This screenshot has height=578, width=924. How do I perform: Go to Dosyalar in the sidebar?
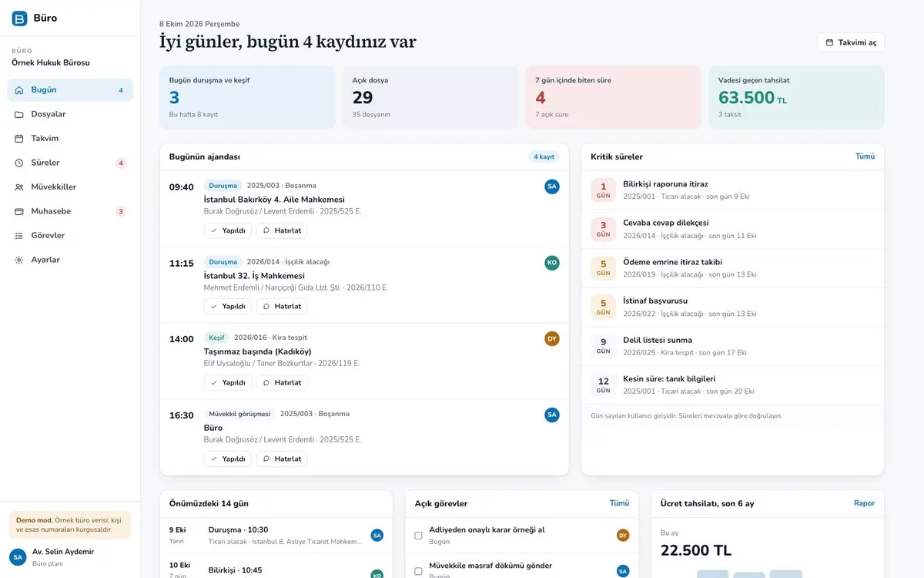(70, 114)
